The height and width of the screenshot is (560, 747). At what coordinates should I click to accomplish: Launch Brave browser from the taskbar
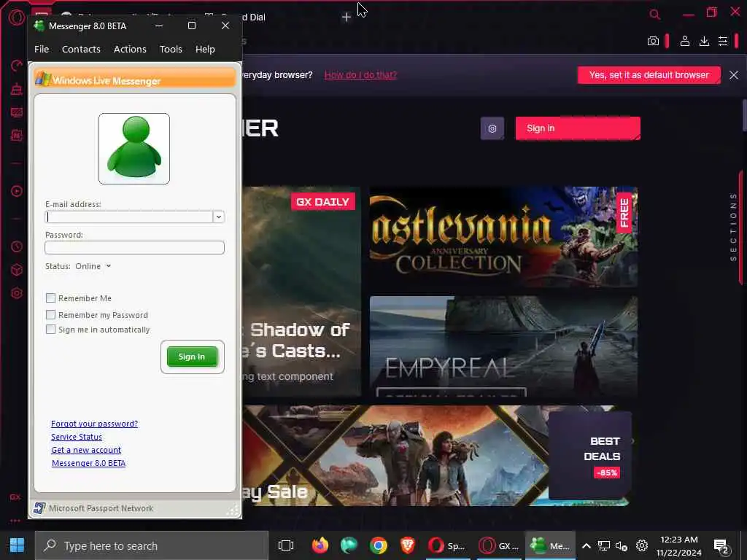[x=407, y=545]
